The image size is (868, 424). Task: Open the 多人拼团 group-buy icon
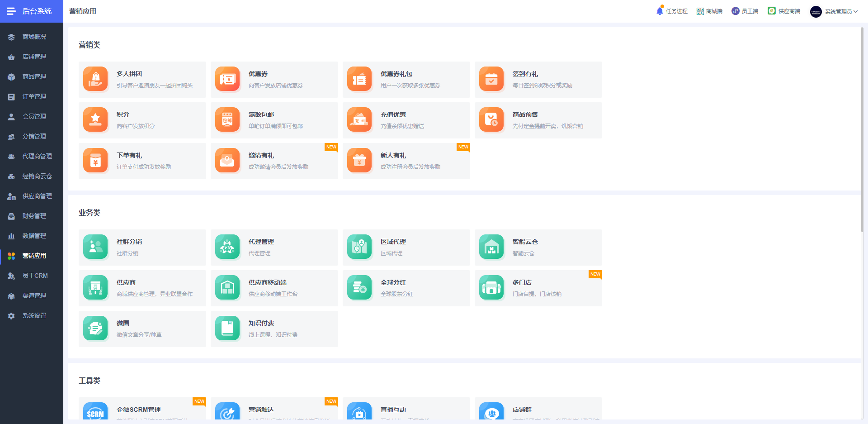point(95,79)
